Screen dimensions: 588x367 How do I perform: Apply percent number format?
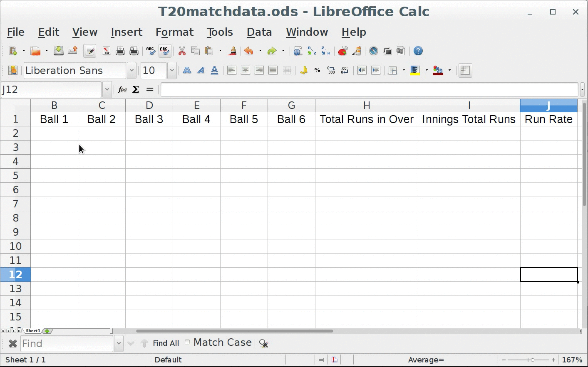[x=317, y=71]
